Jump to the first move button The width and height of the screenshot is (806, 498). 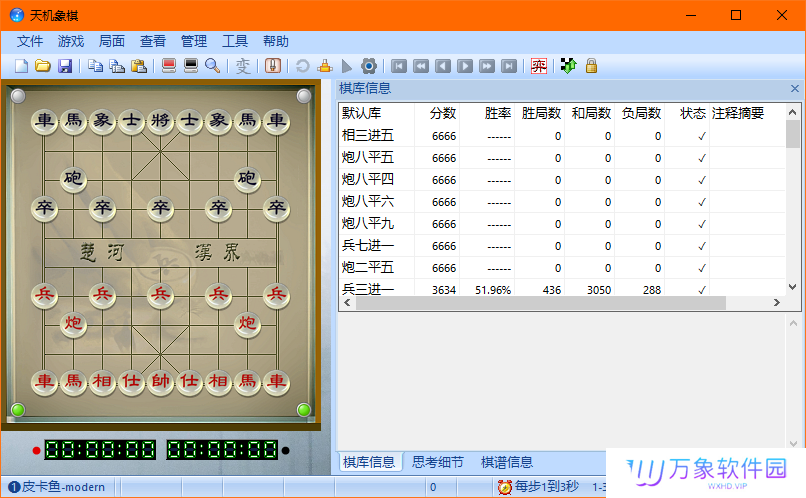click(x=399, y=66)
